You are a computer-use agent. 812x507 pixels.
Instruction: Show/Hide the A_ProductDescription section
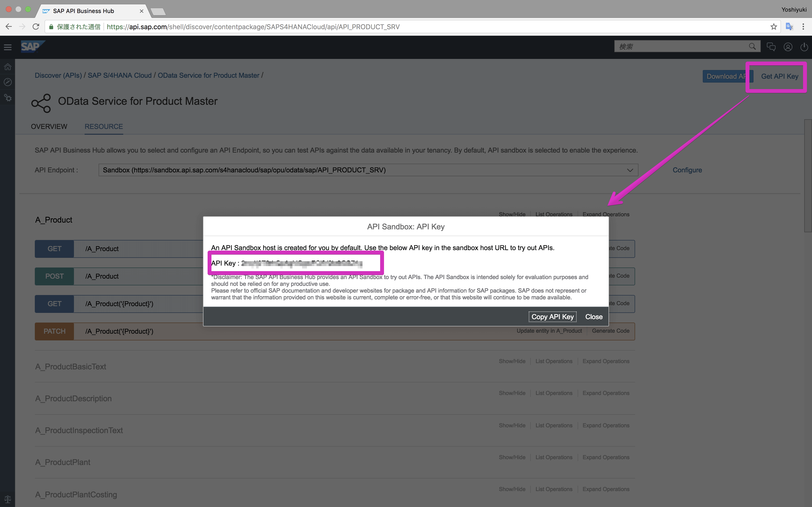[512, 393]
